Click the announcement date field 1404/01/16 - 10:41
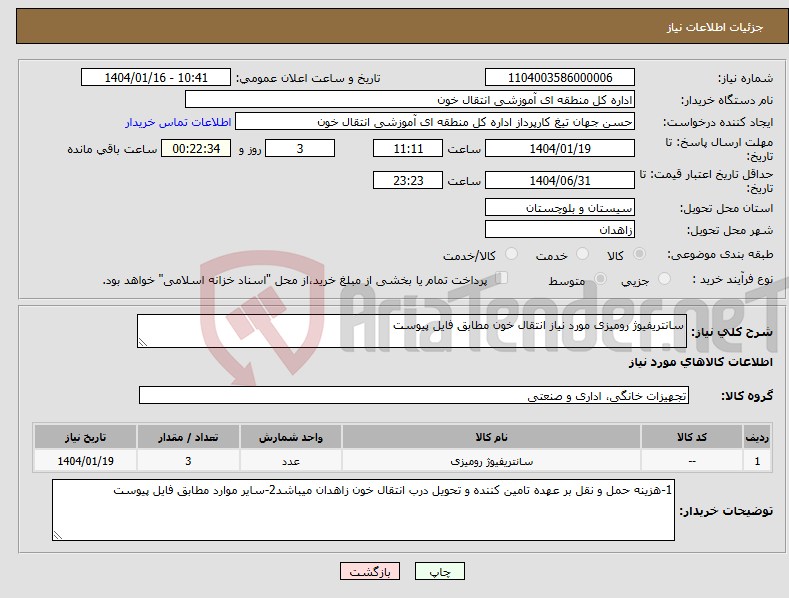The height and width of the screenshot is (598, 789). click(x=156, y=78)
